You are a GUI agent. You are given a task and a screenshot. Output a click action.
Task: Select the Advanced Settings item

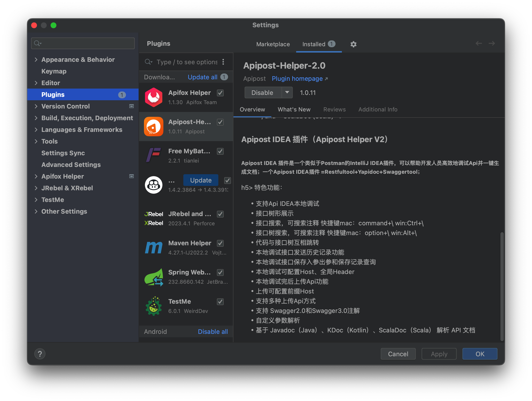coord(83,165)
